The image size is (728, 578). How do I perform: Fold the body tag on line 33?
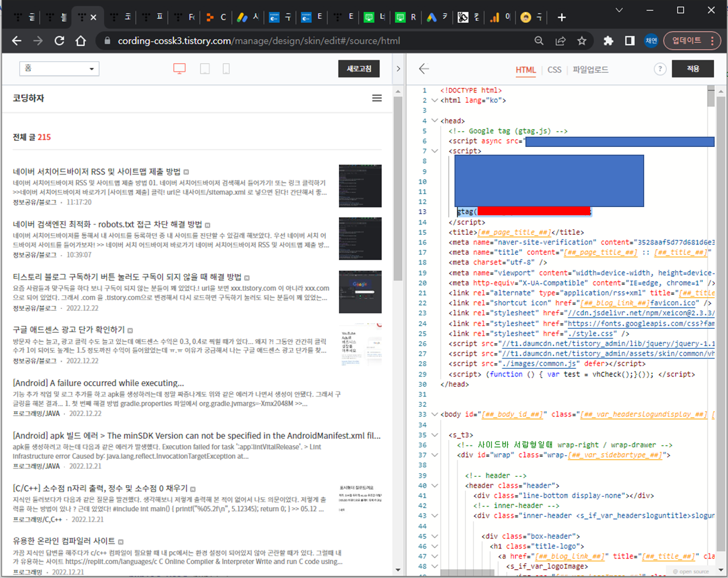pyautogui.click(x=435, y=414)
